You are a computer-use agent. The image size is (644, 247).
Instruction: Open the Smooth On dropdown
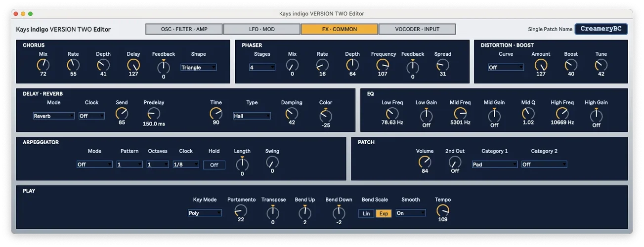click(x=411, y=213)
